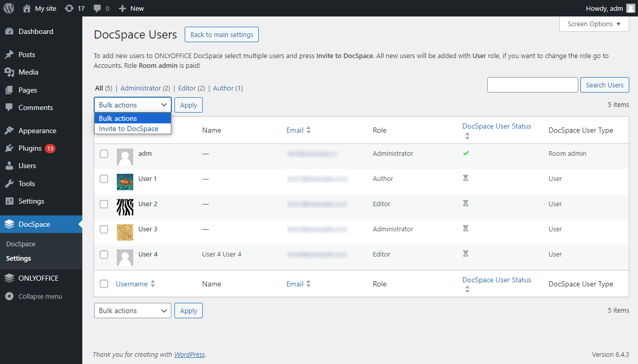This screenshot has height=364, width=638.
Task: Click the New item plus icon
Action: pos(120,8)
